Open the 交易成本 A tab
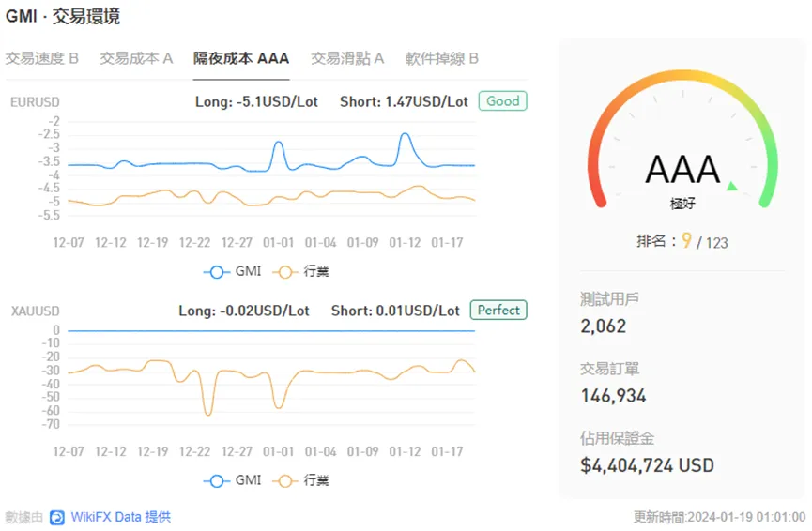The height and width of the screenshot is (531, 812). click(136, 58)
